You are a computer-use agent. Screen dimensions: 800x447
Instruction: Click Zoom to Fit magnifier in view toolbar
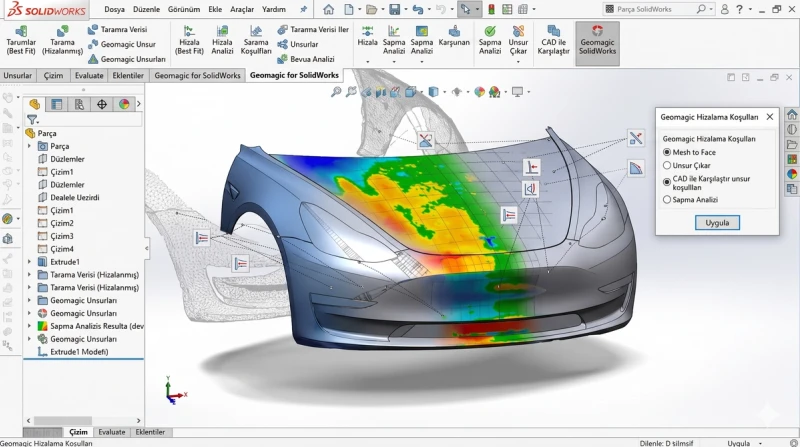(x=336, y=92)
